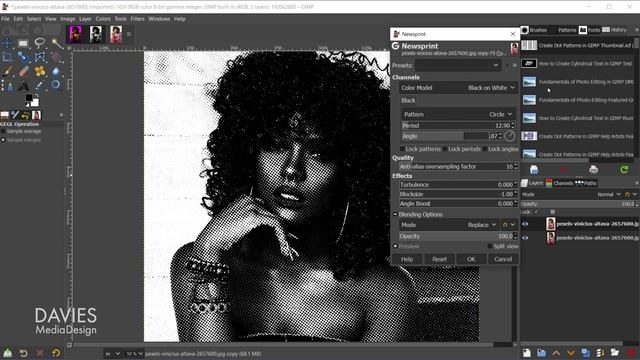Enable Split view checkbox
This screenshot has width=640, height=360.
pos(490,246)
